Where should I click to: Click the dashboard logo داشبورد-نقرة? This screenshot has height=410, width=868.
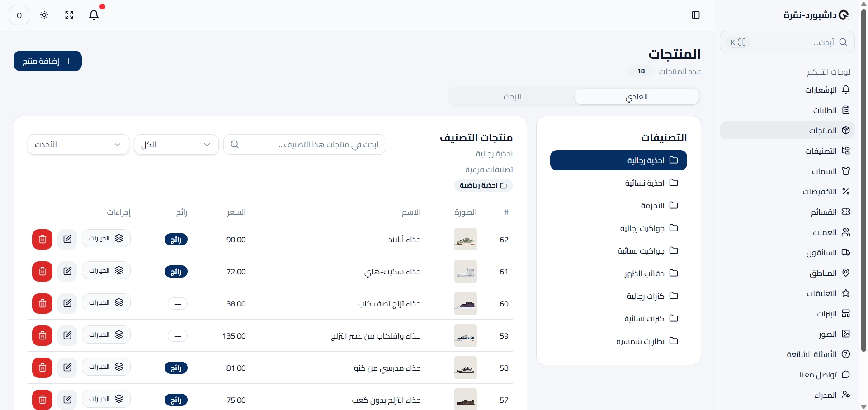click(816, 15)
